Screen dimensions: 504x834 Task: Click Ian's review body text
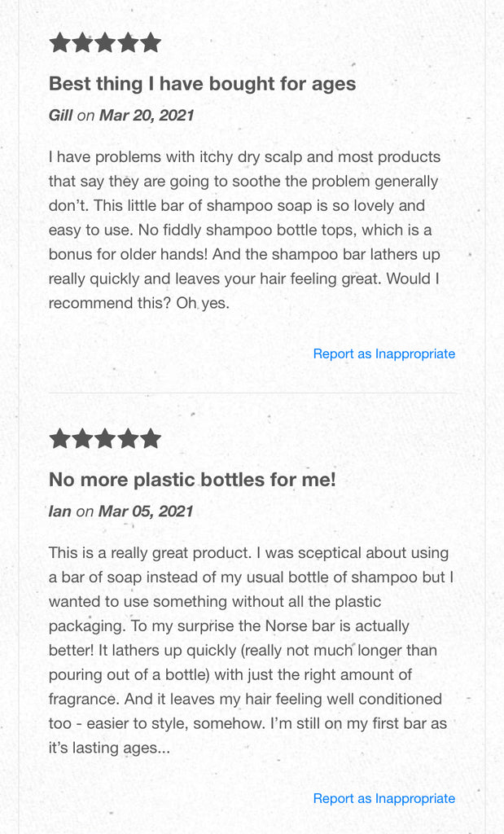click(251, 650)
